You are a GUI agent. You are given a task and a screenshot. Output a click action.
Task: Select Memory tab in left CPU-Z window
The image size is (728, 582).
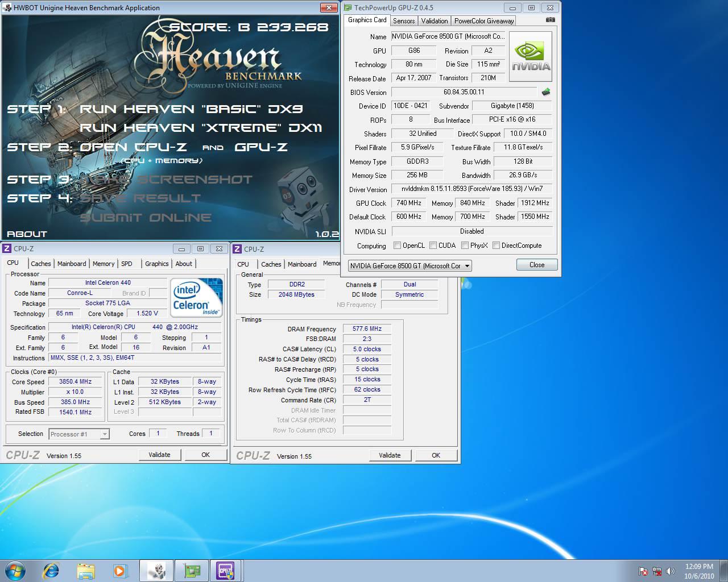pos(104,264)
